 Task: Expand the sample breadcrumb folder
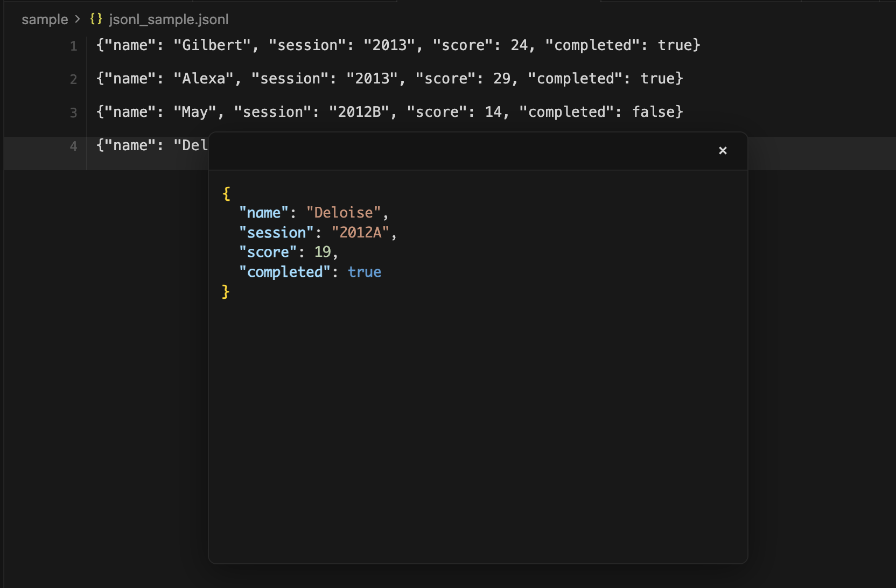(x=45, y=19)
